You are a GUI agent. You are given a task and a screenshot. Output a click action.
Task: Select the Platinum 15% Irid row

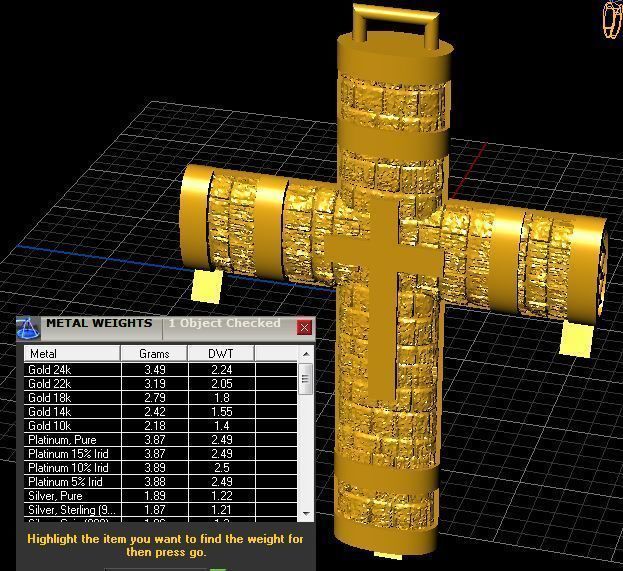[161, 454]
